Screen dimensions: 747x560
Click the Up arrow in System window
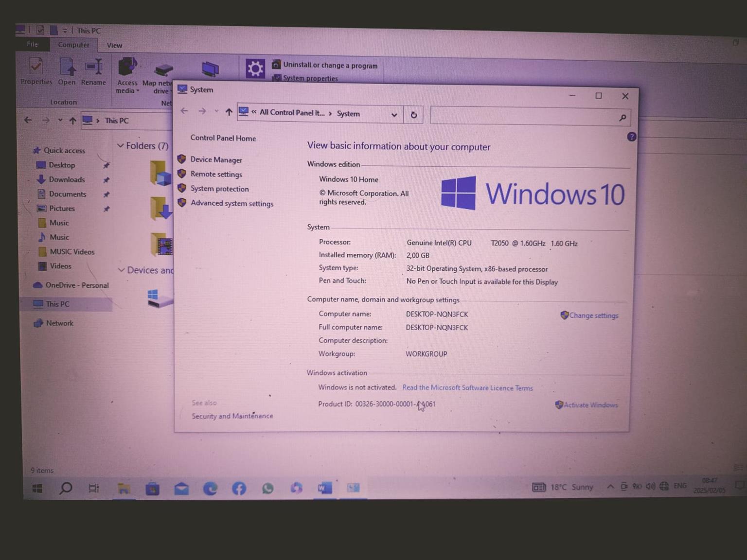(x=229, y=112)
